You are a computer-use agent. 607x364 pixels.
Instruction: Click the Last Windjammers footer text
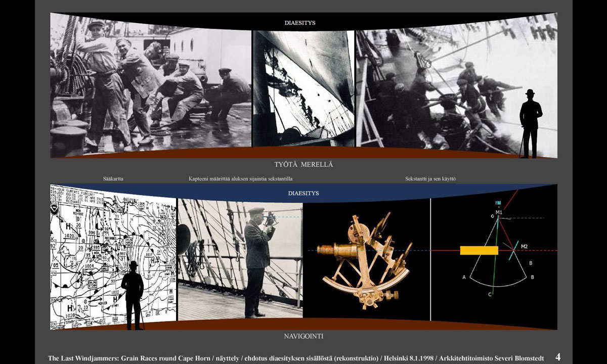[296, 358]
